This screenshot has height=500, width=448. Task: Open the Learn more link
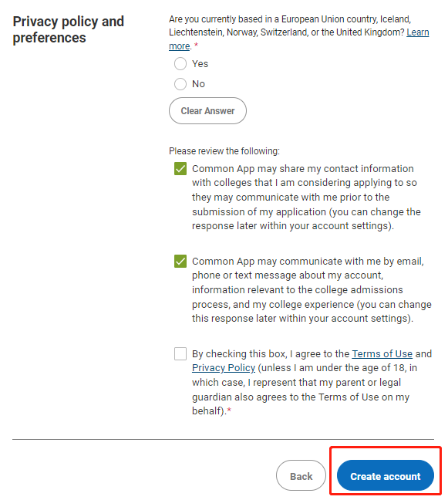(417, 32)
